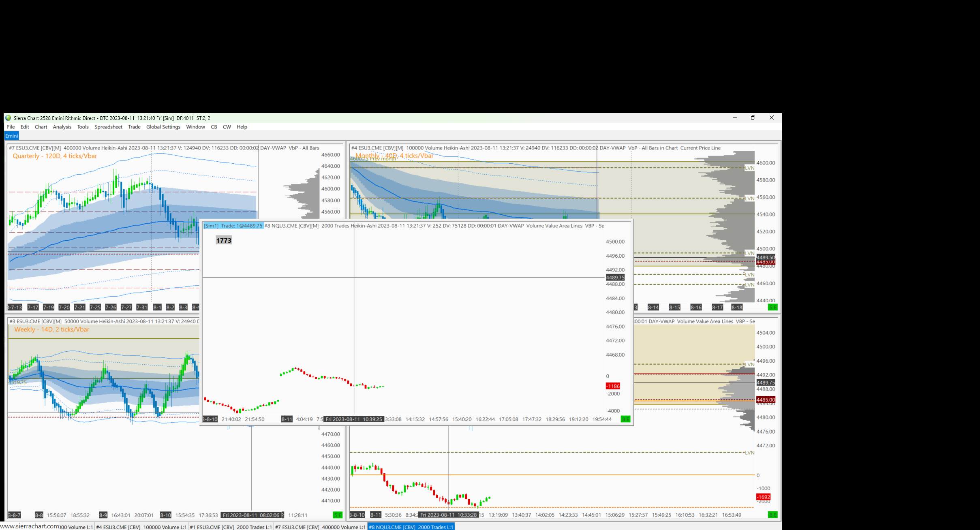Switch to #7 ESU3.CME 400000 Volume tab
Screen dimensions: 980x530
[x=320, y=527]
